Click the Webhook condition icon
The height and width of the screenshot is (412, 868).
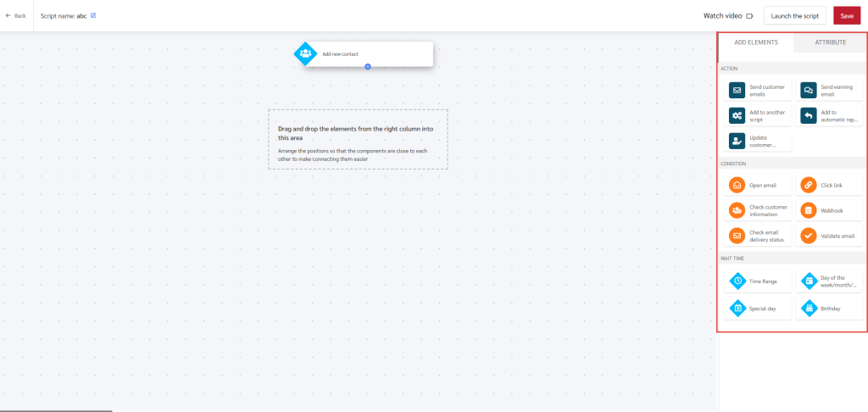click(808, 210)
